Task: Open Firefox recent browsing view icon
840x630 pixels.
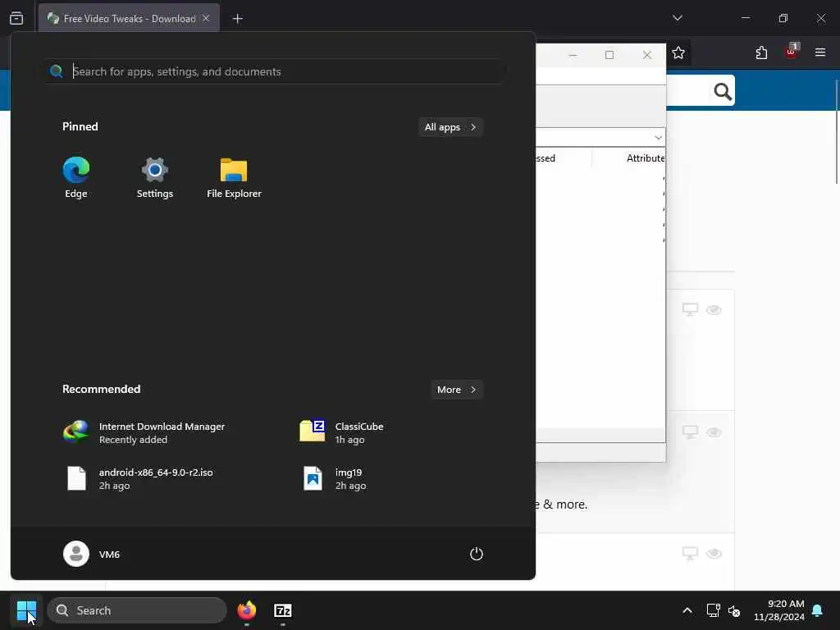Action: tap(16, 18)
